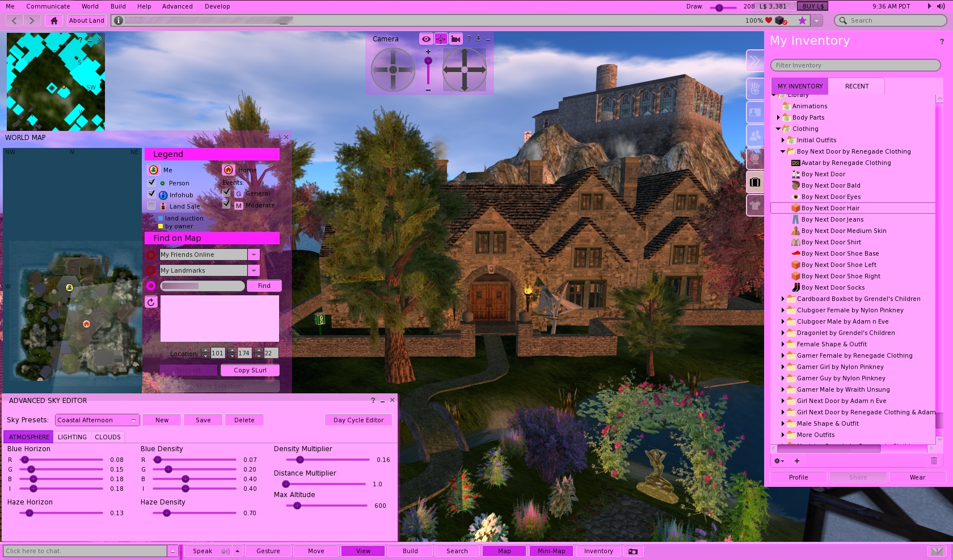Open the Sky Presets Coastal Afternoon dropdown

click(97, 420)
